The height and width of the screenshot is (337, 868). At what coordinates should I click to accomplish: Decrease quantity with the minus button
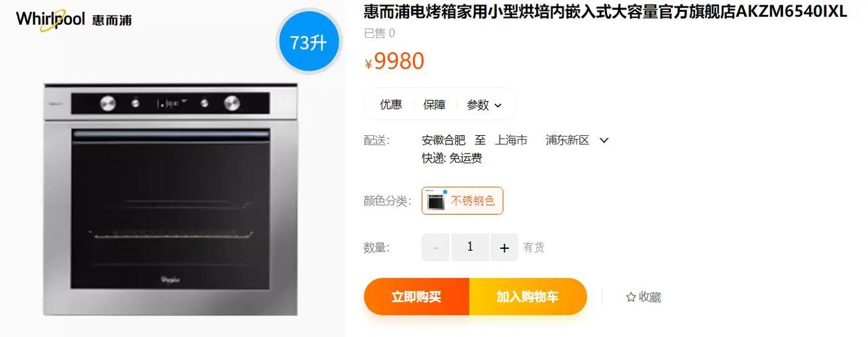(435, 248)
